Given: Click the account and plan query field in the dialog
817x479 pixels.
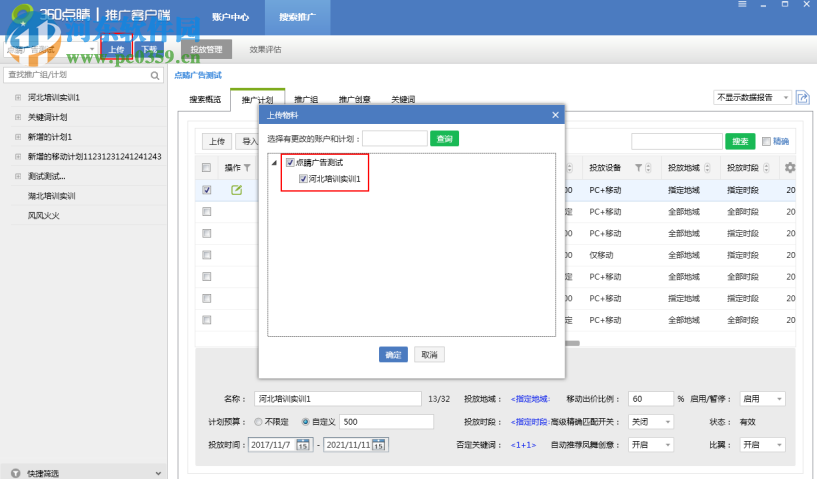Looking at the screenshot, I should coord(395,139).
